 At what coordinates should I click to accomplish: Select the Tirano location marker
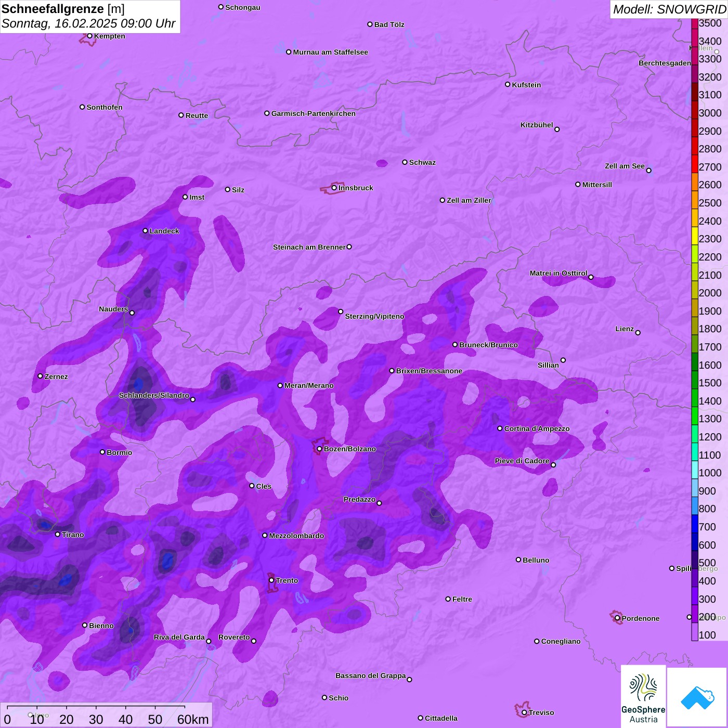(58, 534)
